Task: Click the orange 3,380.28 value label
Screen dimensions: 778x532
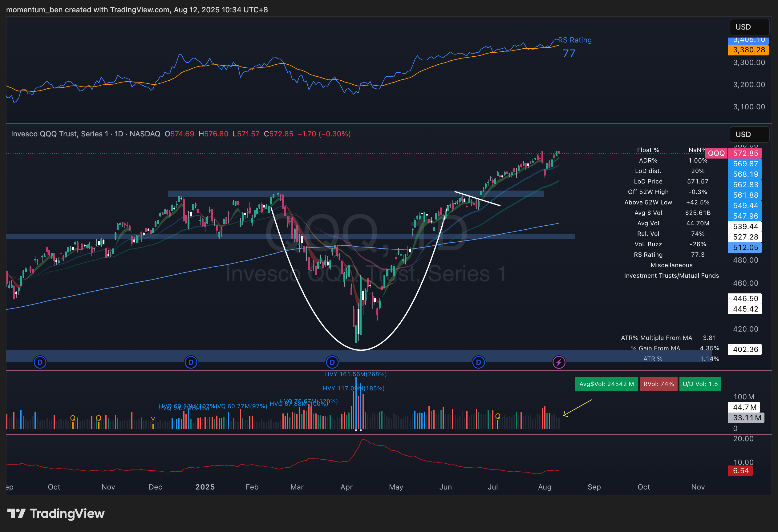Action: click(x=748, y=50)
